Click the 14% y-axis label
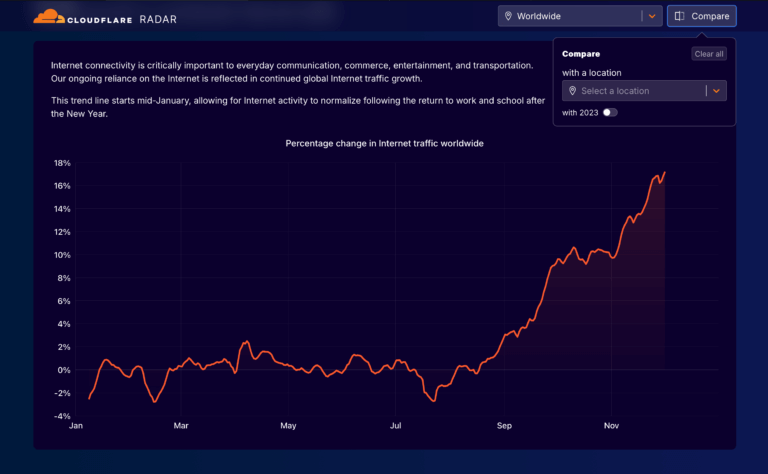 62,209
